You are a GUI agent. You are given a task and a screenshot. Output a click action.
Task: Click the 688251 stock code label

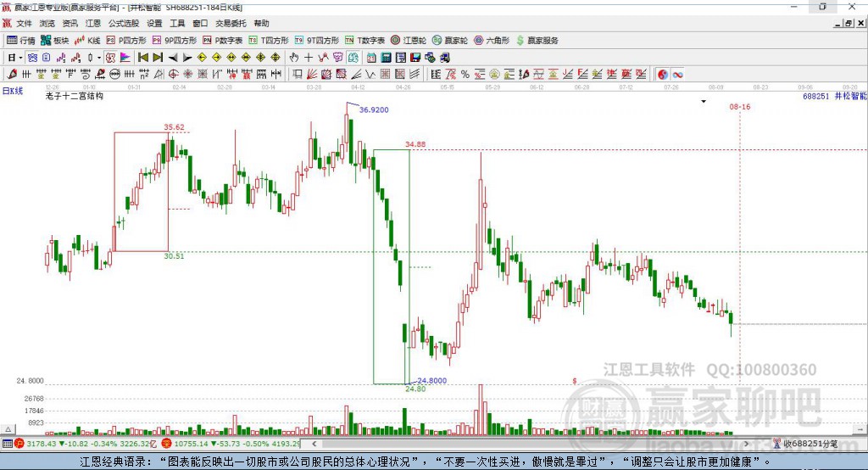816,97
